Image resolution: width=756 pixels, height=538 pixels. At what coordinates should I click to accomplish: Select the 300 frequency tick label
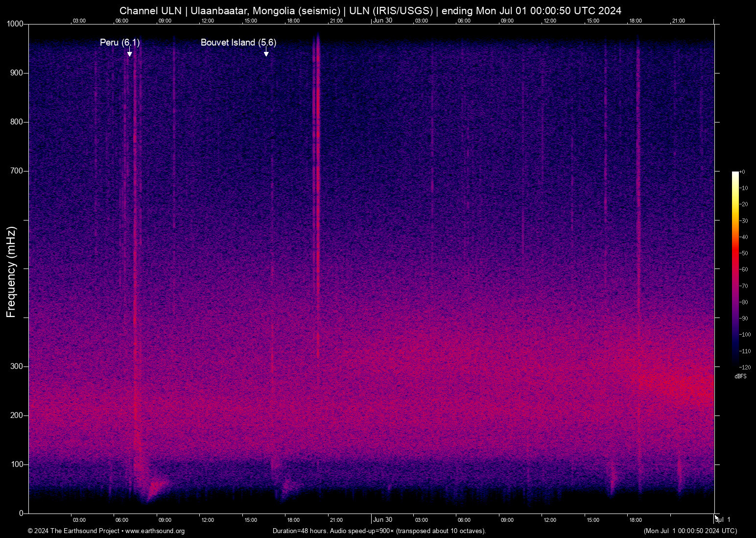pyautogui.click(x=17, y=367)
